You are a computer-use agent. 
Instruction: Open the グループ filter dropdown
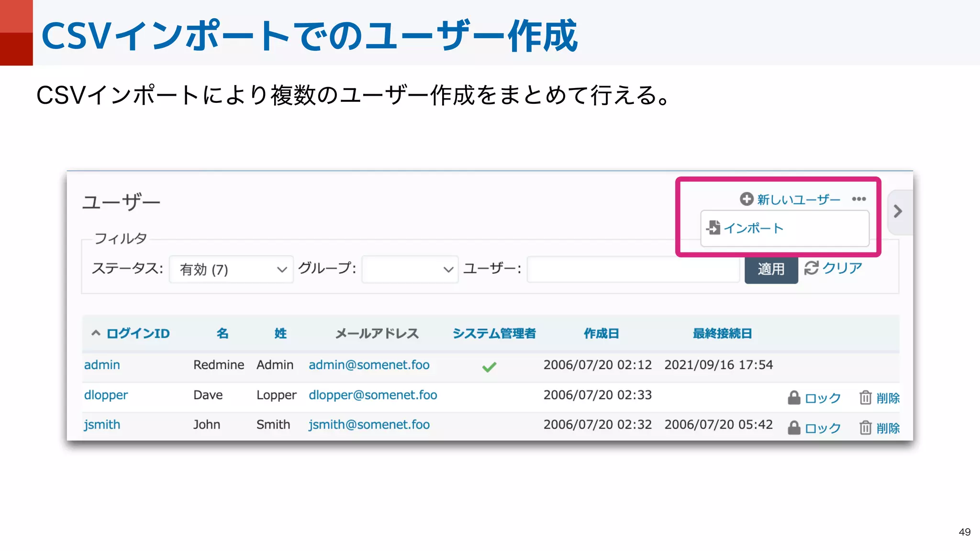coord(410,269)
